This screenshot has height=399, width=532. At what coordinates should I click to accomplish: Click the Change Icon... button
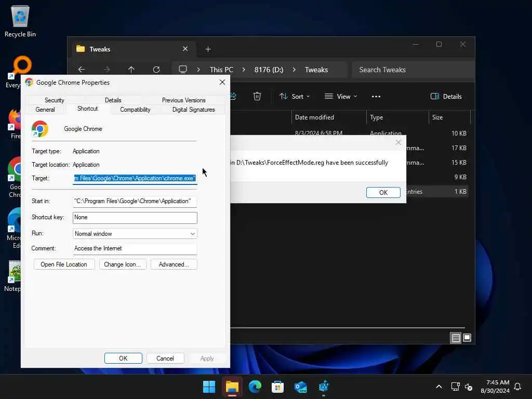point(122,264)
